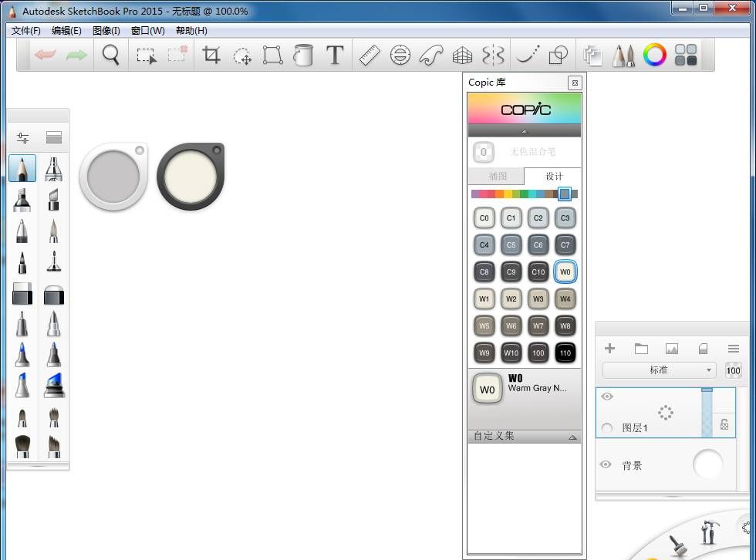Click the dark color puck
This screenshot has height=560, width=756.
pos(191,177)
